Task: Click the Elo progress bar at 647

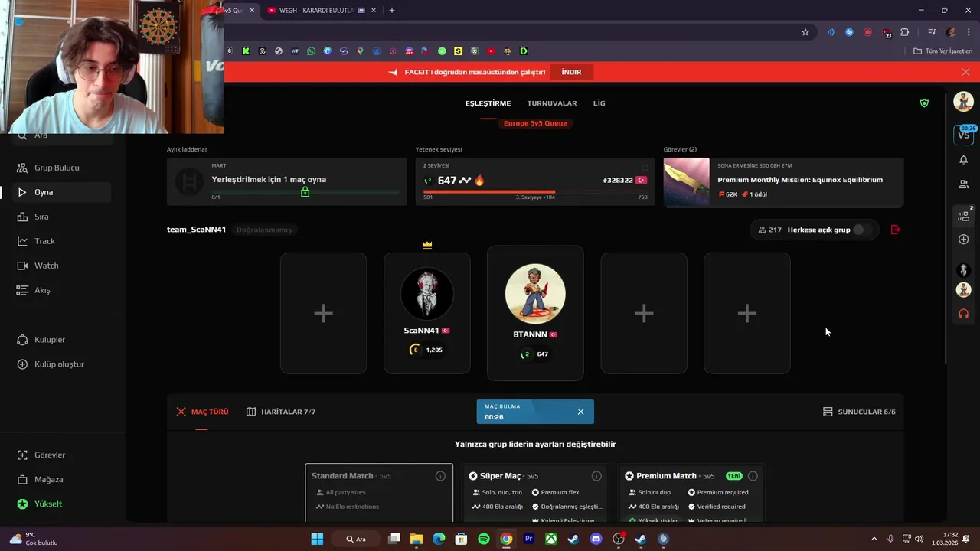Action: (535, 191)
